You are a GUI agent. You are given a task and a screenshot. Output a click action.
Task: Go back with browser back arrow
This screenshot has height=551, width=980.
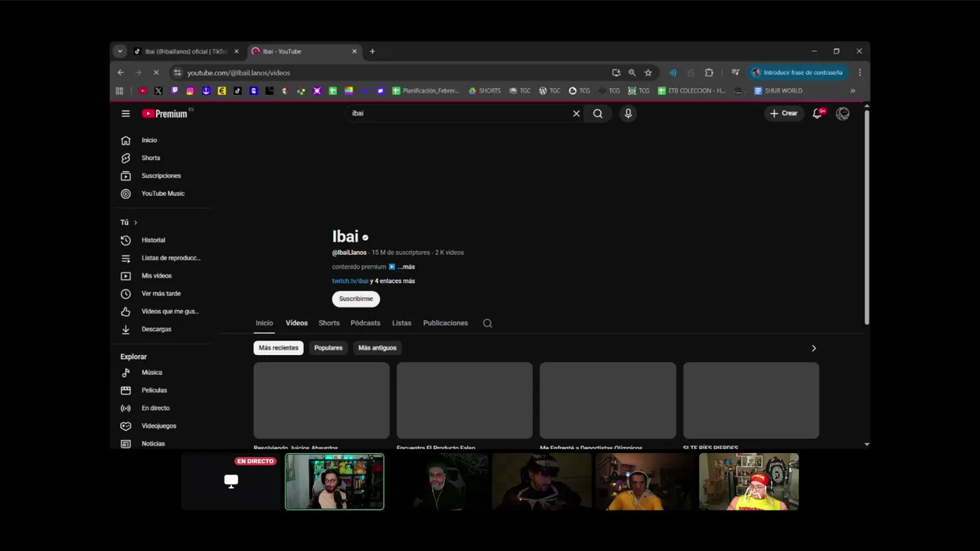coord(120,73)
